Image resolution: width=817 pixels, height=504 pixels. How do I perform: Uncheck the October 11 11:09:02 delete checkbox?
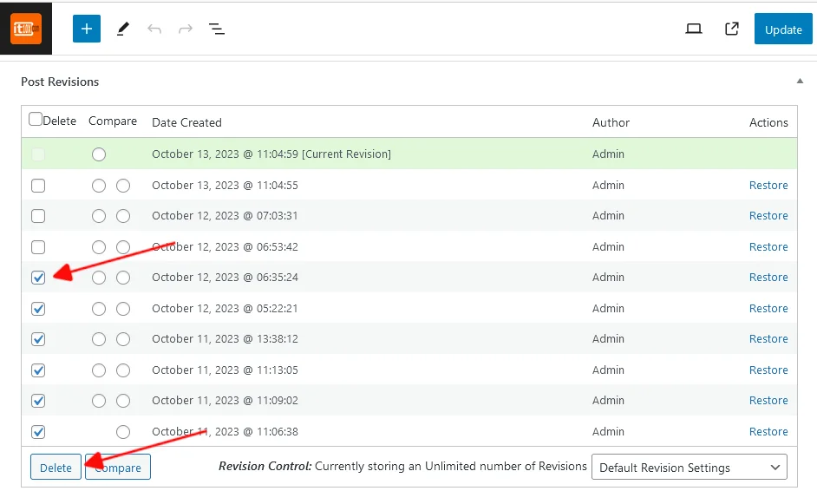38,401
